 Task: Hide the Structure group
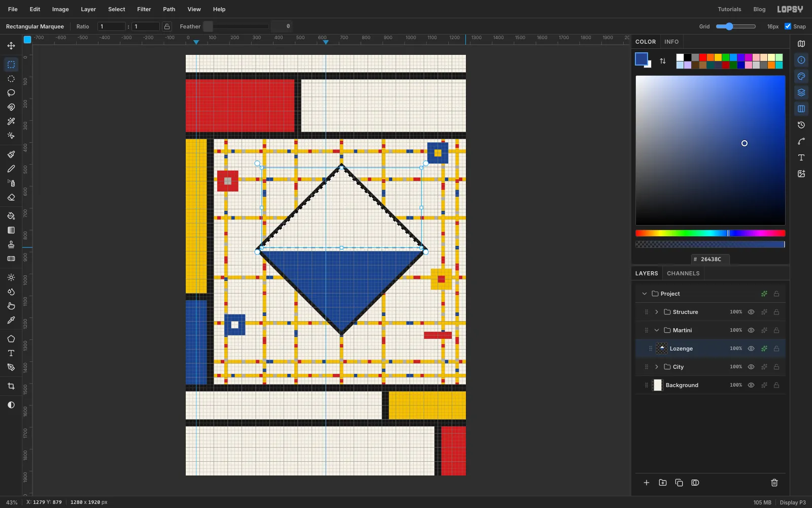pyautogui.click(x=751, y=312)
